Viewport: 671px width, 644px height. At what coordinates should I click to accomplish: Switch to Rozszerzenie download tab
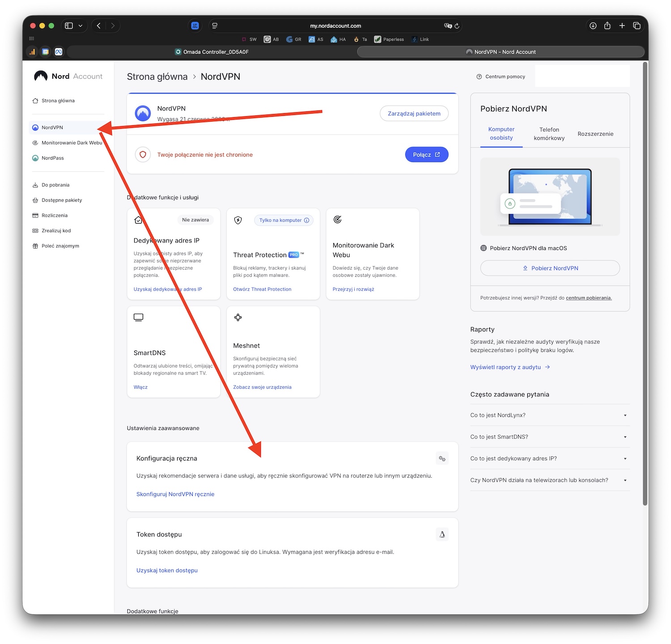click(595, 134)
